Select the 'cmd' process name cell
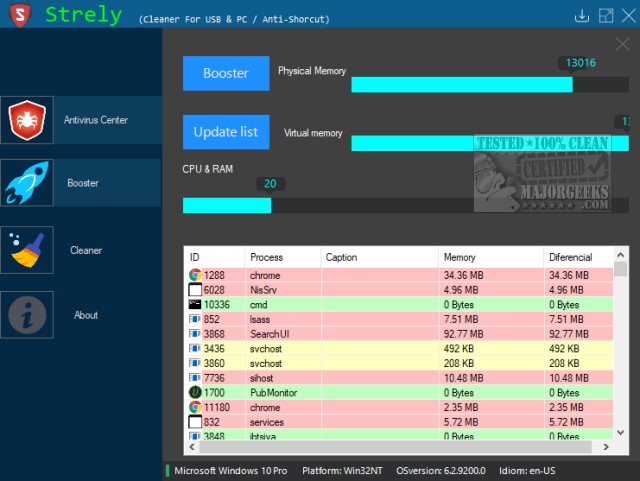Viewport: 640px width, 481px height. click(259, 305)
